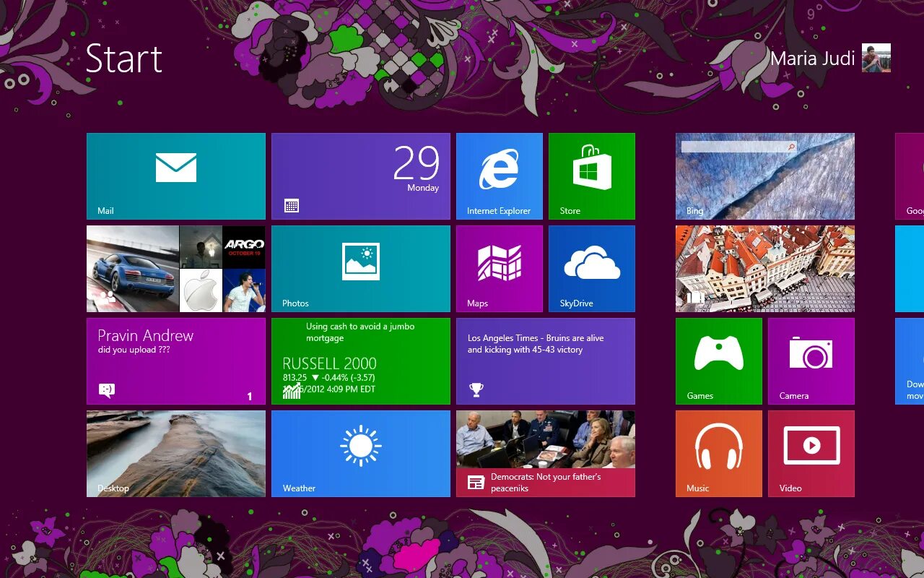Click 'Using cash to avoid a jumbo mortgage' headline

click(x=360, y=332)
